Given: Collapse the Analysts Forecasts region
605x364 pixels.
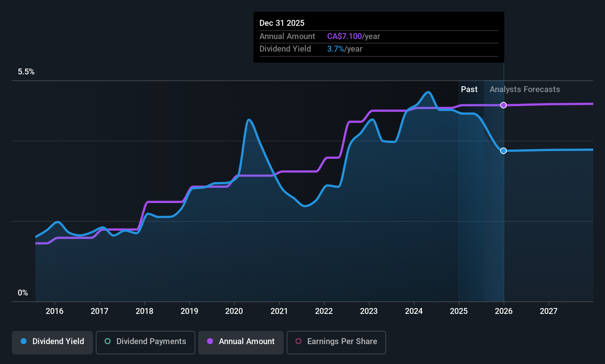Looking at the screenshot, I should click(525, 89).
